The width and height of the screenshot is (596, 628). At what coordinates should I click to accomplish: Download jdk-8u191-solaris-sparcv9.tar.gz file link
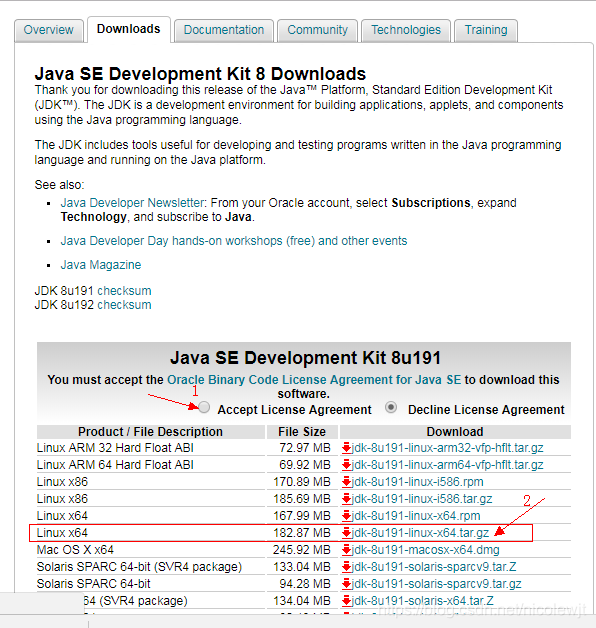click(437, 584)
